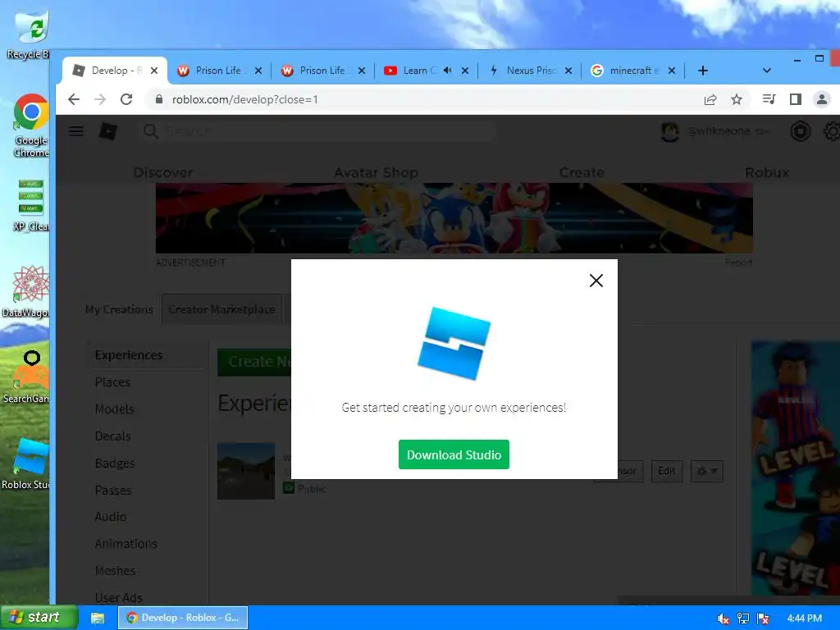The width and height of the screenshot is (840, 630).
Task: Expand the gear dropdown for experience
Action: tap(706, 471)
